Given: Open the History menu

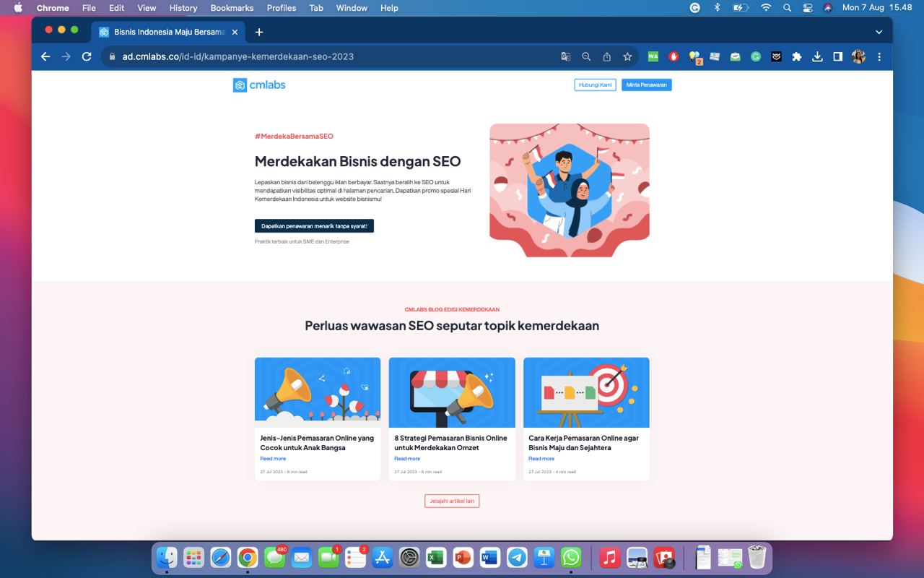Looking at the screenshot, I should pos(183,8).
